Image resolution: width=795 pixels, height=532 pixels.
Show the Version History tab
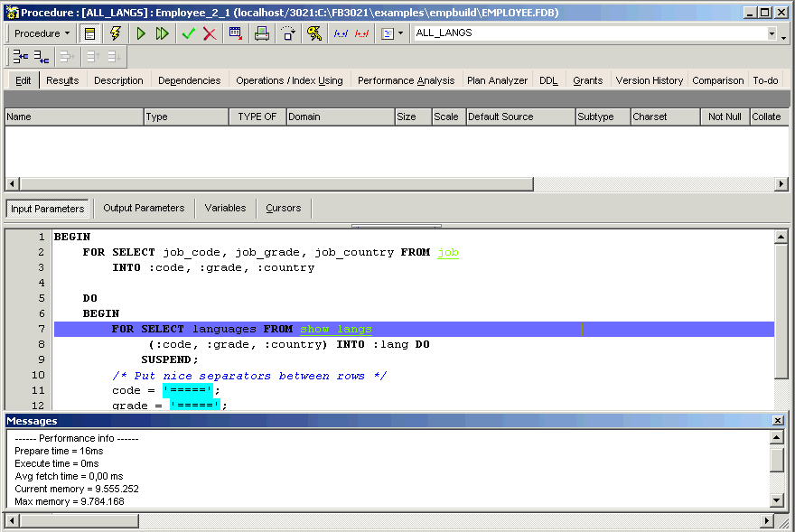tap(650, 80)
